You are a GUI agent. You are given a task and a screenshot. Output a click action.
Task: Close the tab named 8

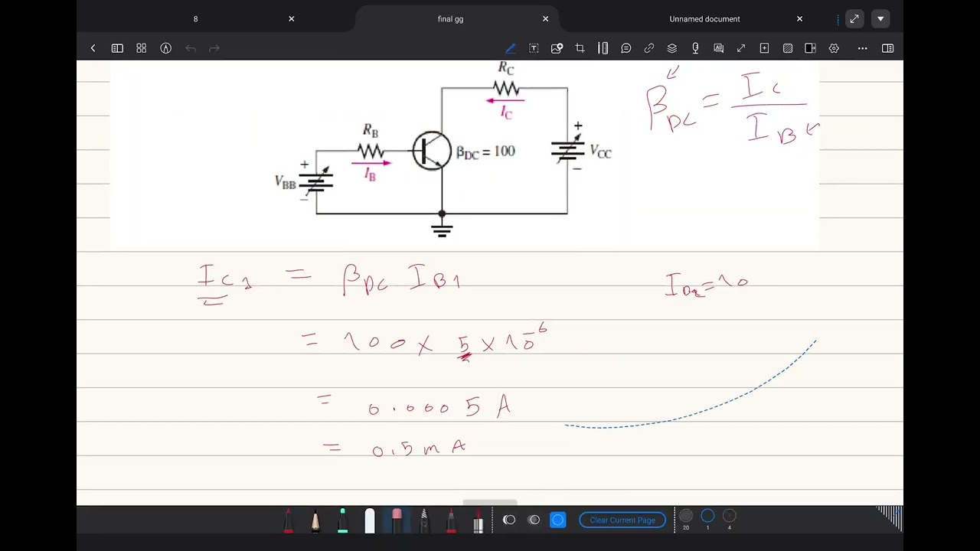coord(291,18)
